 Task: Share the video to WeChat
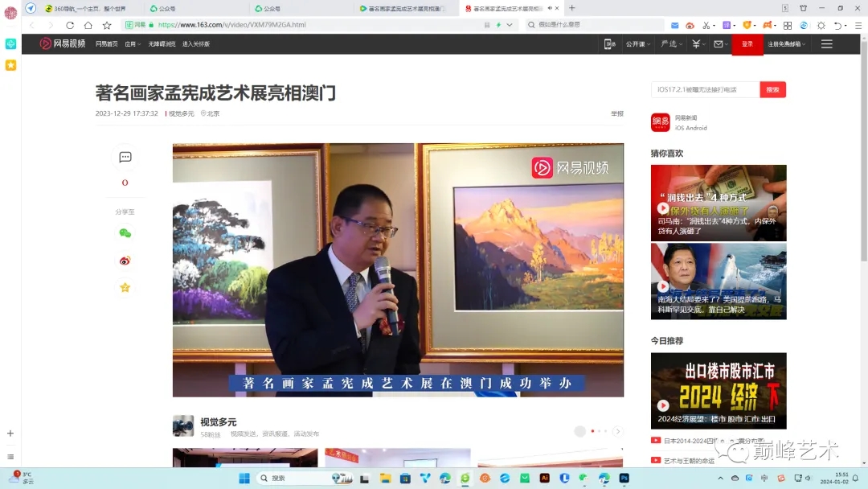tap(125, 234)
